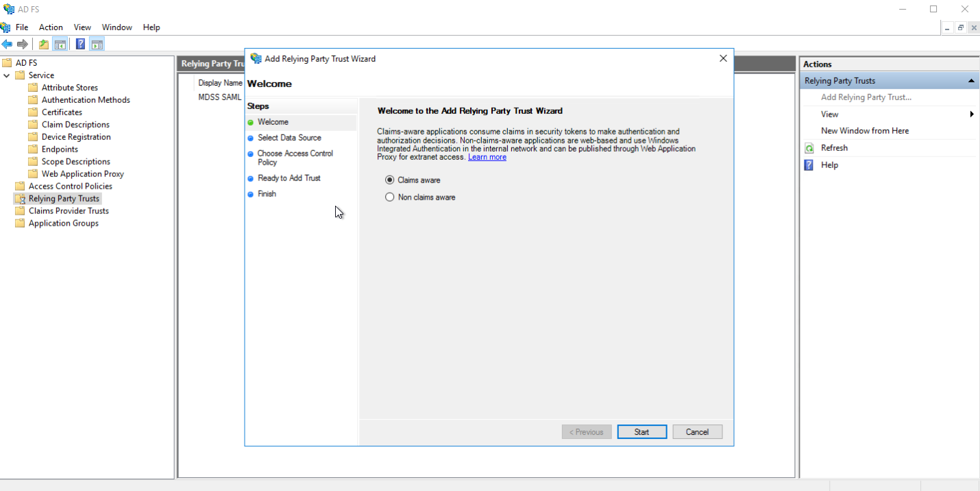The width and height of the screenshot is (980, 491).
Task: Go up one level with folder-arrow icon
Action: click(44, 45)
